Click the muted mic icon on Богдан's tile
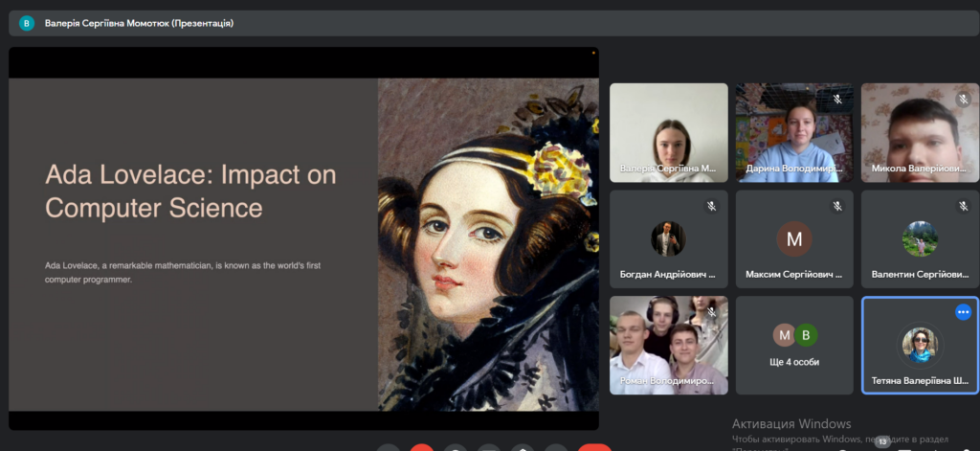The height and width of the screenshot is (451, 980). (x=711, y=206)
